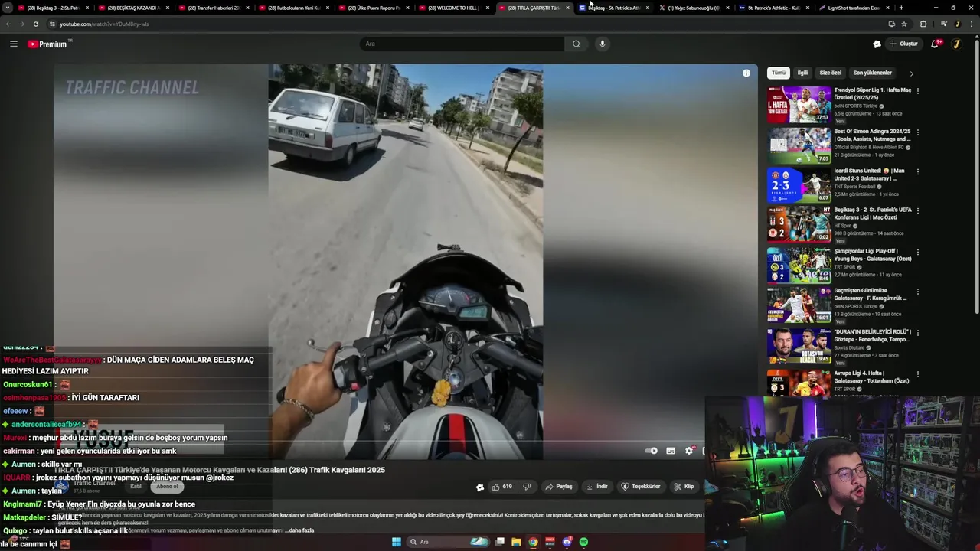This screenshot has width=980, height=551.
Task: Open options for Beşiktaş St. Patrick's video
Action: pos(918,211)
